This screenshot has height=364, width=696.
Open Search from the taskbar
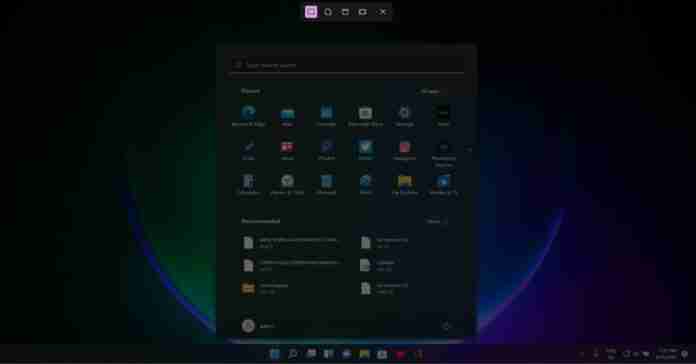click(x=293, y=354)
